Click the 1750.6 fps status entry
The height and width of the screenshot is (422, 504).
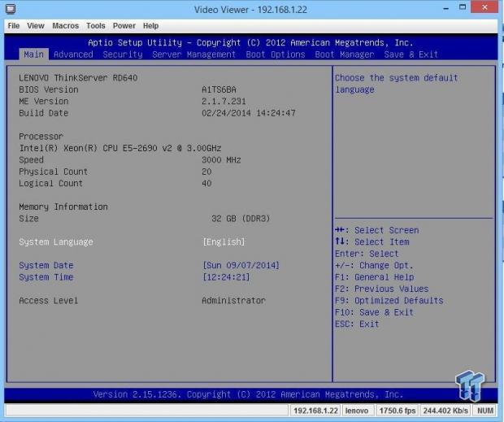pos(398,411)
